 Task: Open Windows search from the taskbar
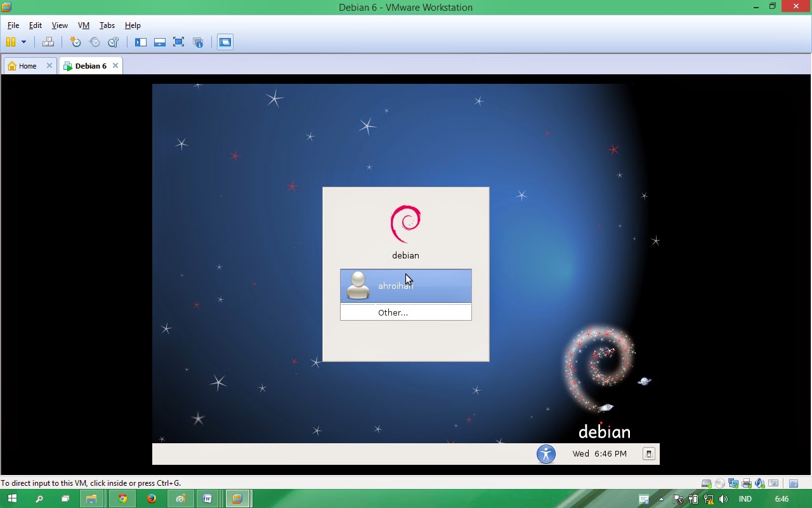pyautogui.click(x=39, y=499)
